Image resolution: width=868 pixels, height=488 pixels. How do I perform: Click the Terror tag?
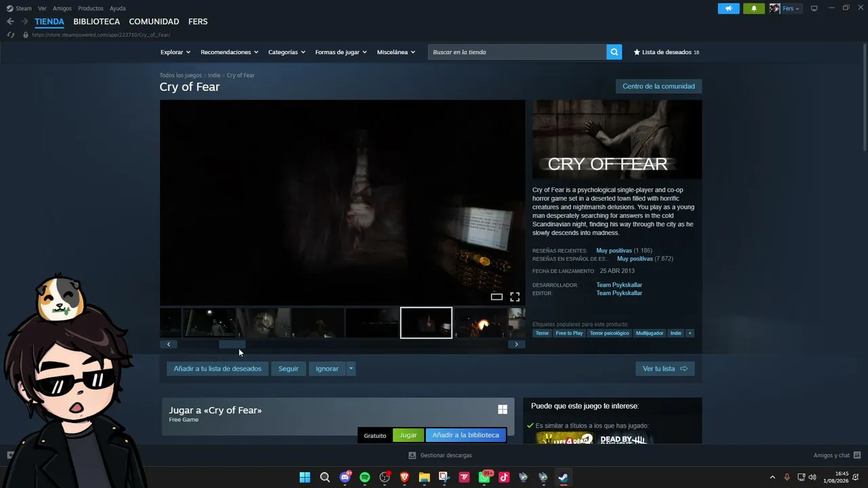point(542,333)
